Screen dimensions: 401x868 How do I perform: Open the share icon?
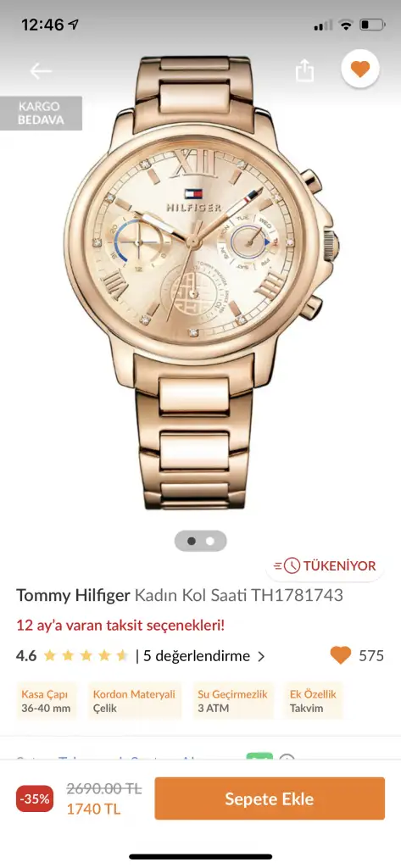click(x=304, y=70)
